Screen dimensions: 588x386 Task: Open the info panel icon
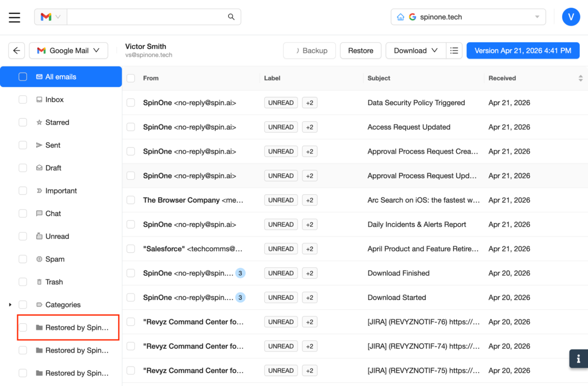pos(578,359)
